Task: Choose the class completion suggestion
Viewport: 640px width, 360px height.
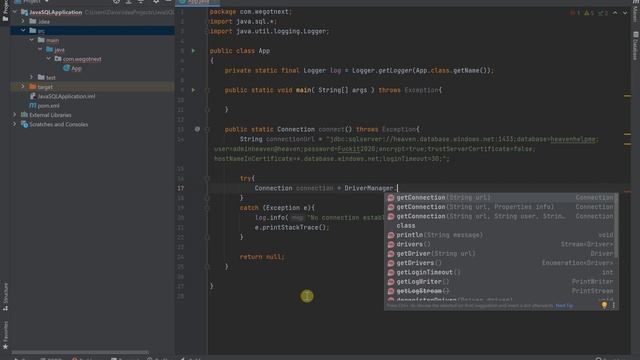Action: (x=500, y=226)
